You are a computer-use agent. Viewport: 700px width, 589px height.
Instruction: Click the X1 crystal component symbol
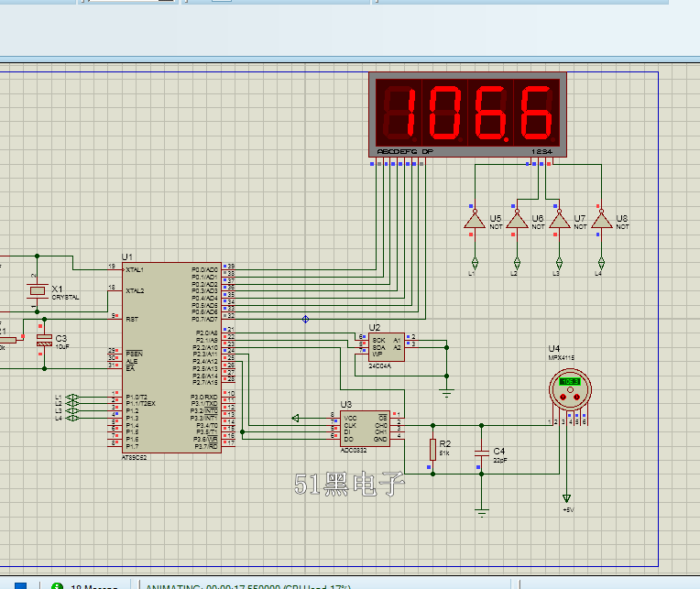37,291
